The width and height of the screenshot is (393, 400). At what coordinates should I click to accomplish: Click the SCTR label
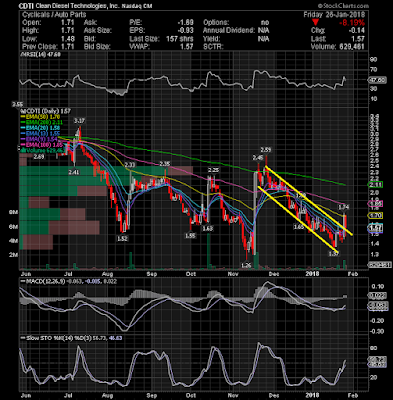tap(213, 47)
